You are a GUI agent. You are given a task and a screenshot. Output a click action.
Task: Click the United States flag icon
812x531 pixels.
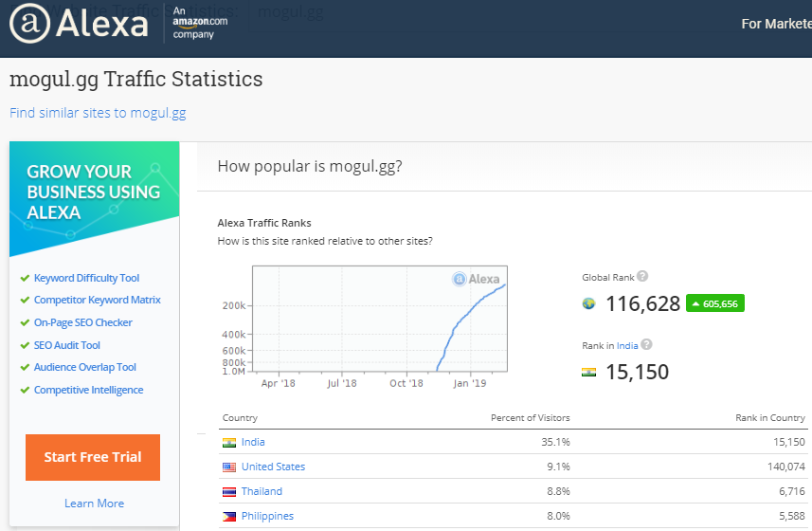pyautogui.click(x=229, y=467)
